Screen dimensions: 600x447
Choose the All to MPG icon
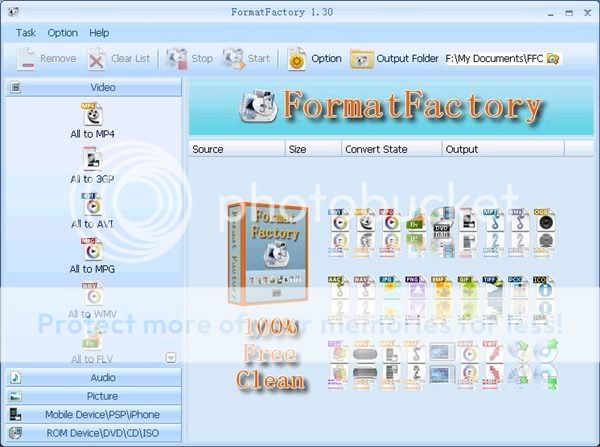click(x=92, y=249)
